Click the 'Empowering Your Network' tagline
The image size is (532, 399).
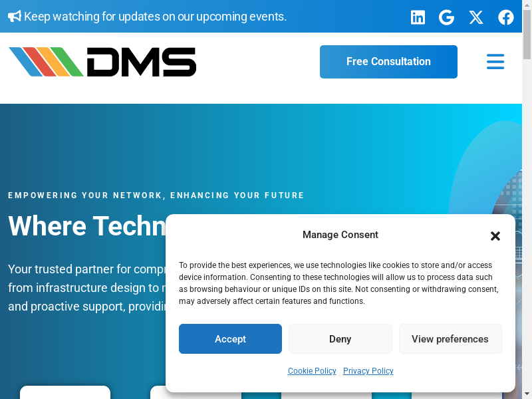tap(156, 196)
